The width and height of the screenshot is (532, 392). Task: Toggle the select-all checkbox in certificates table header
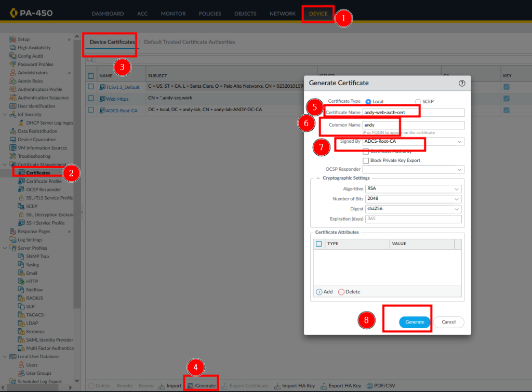[90, 76]
